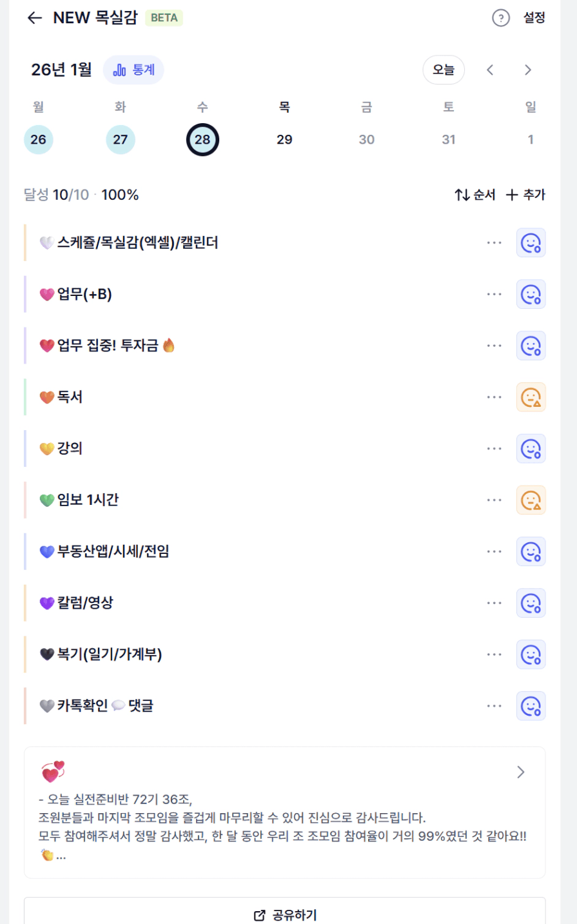The height and width of the screenshot is (924, 577).
Task: Open 순서 sort order control
Action: pyautogui.click(x=475, y=195)
